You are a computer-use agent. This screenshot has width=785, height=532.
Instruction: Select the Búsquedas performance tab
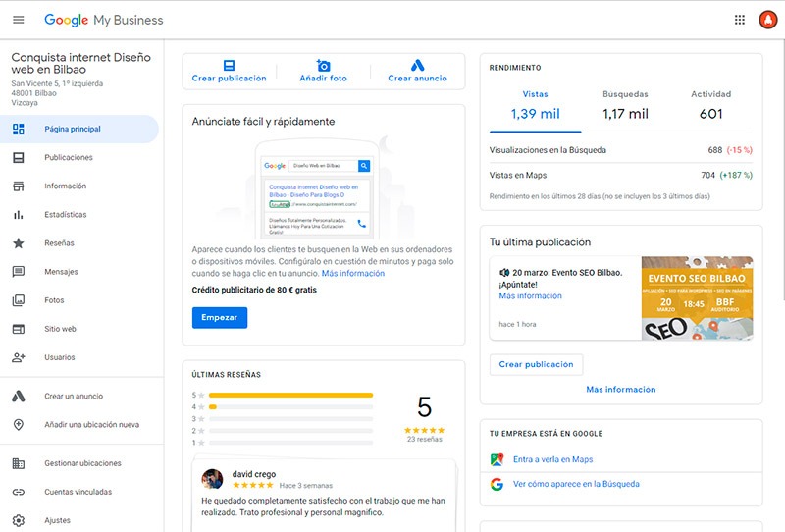coord(625,107)
